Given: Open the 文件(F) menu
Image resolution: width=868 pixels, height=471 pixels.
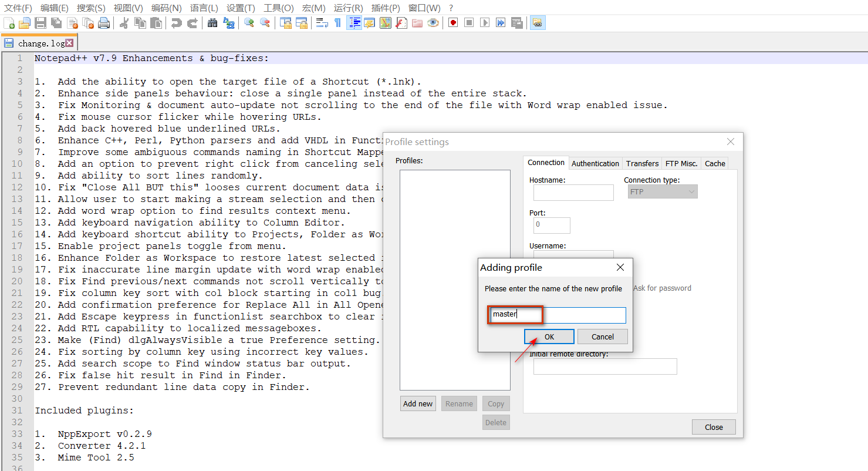Looking at the screenshot, I should coord(18,8).
